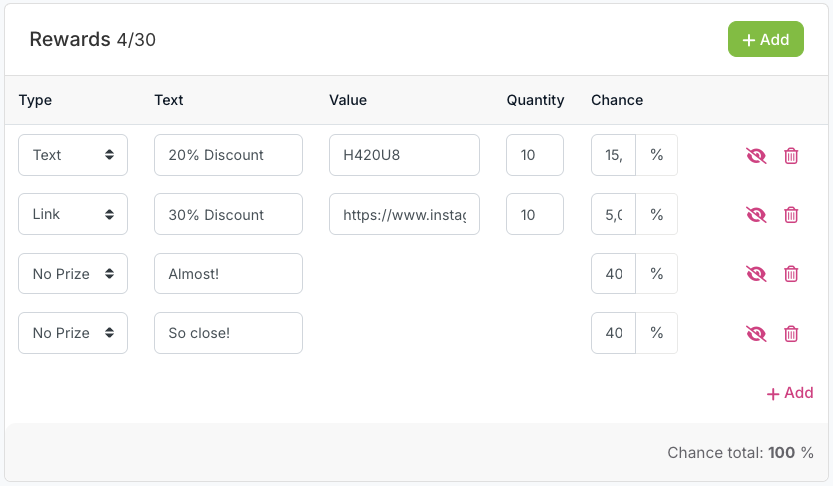Edit chance percentage for So close! row

point(614,334)
